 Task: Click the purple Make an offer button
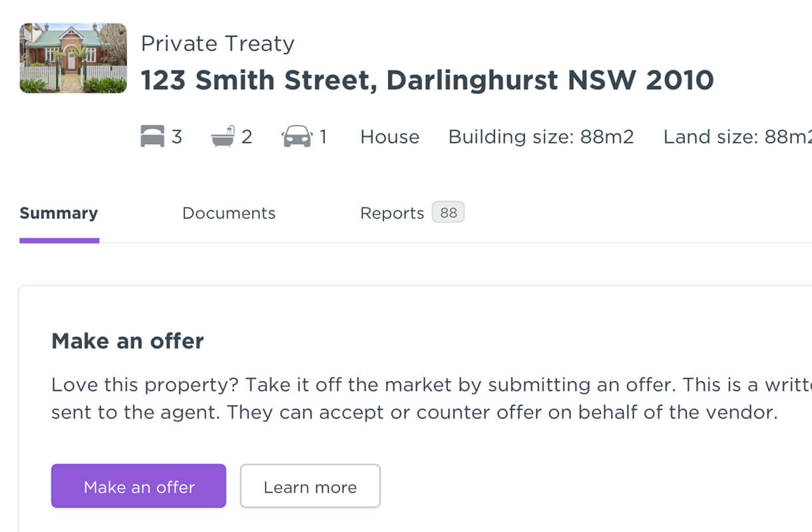tap(138, 486)
